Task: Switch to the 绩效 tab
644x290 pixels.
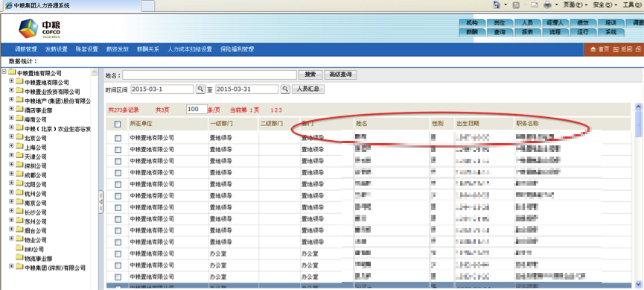Action: pyautogui.click(x=582, y=23)
